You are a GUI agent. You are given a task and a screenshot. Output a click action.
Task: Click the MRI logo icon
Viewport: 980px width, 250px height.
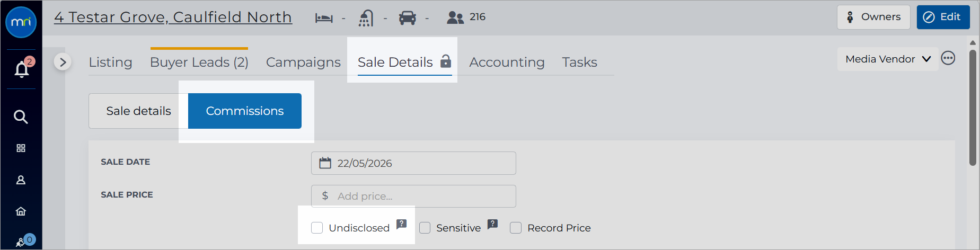click(21, 22)
